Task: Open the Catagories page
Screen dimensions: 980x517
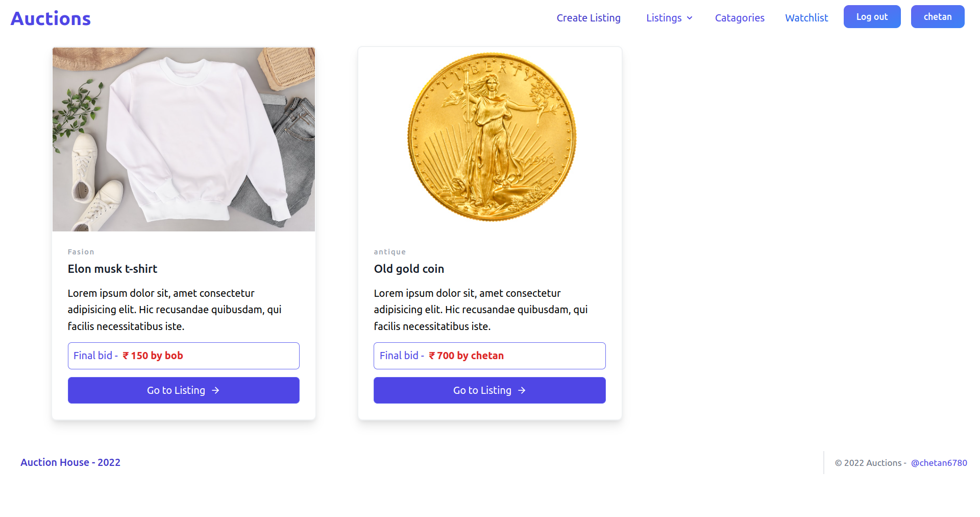Action: coord(740,18)
